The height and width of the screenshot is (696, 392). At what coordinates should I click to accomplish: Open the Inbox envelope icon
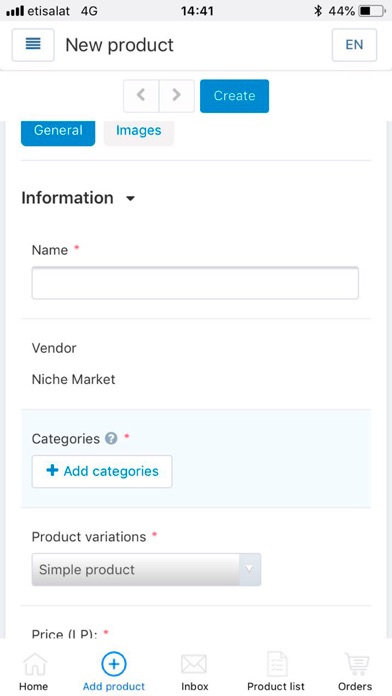[194, 664]
